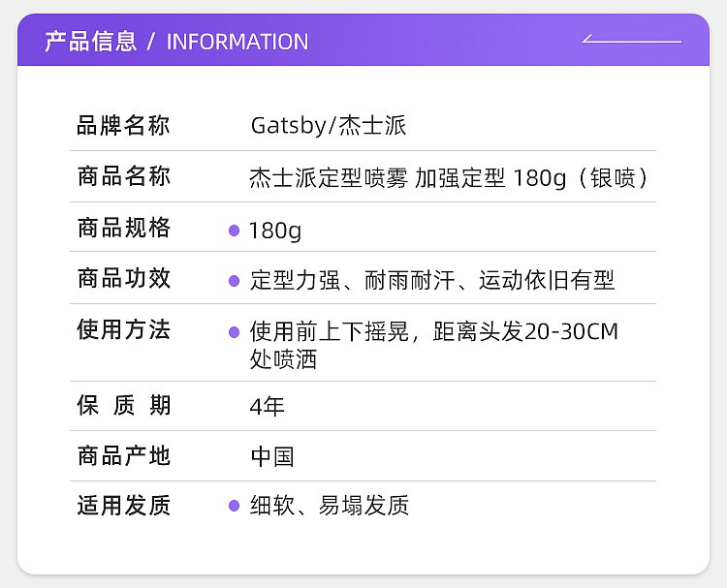Click the 180g value in the 商品规格 row

click(x=275, y=231)
